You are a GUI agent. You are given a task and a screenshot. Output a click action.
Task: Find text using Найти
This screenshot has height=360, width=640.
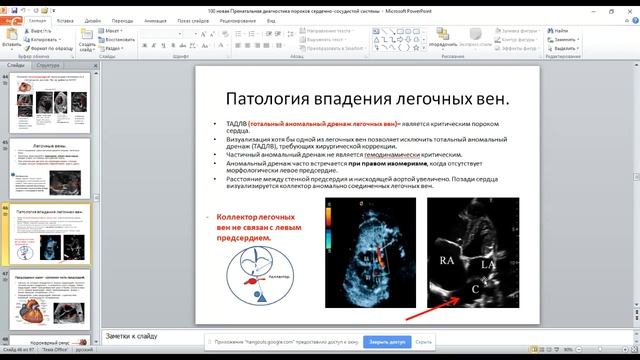558,31
